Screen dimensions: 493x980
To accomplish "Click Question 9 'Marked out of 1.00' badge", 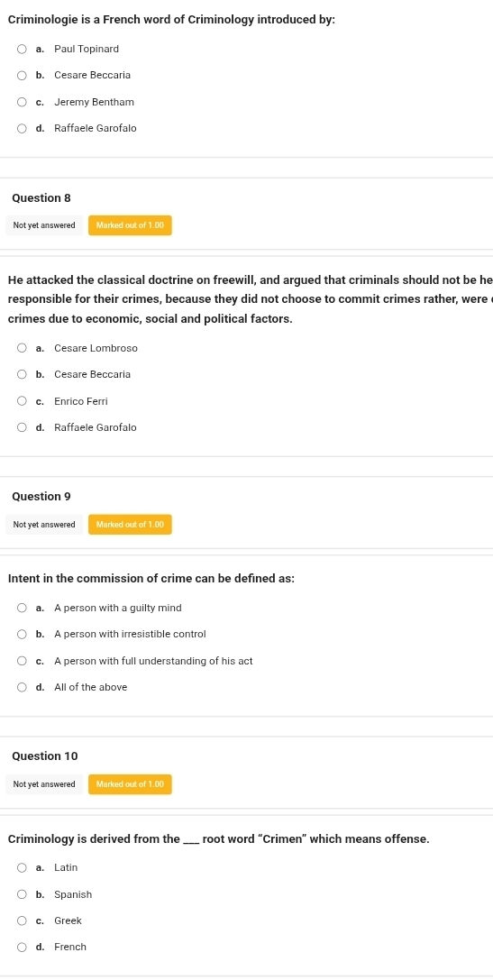I will pyautogui.click(x=130, y=525).
